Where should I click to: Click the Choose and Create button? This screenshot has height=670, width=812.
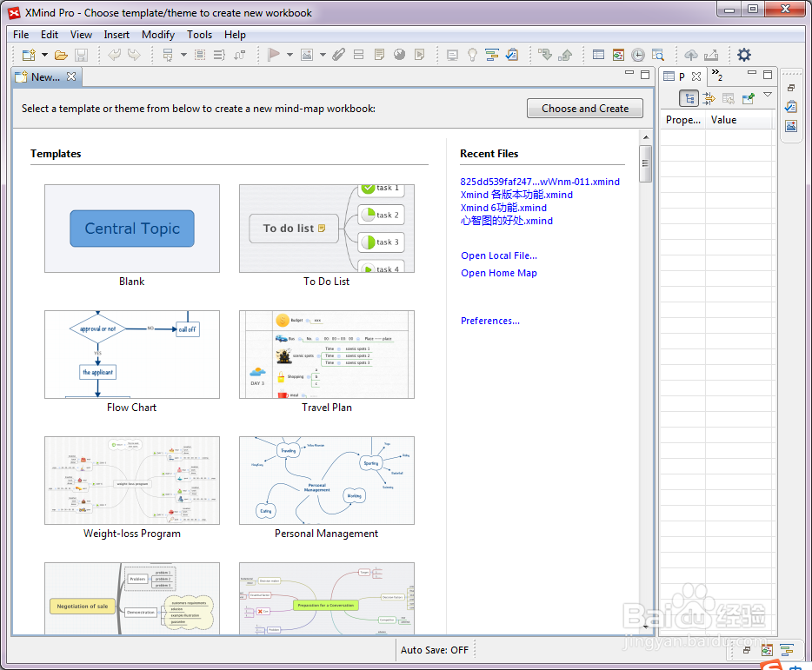(585, 109)
